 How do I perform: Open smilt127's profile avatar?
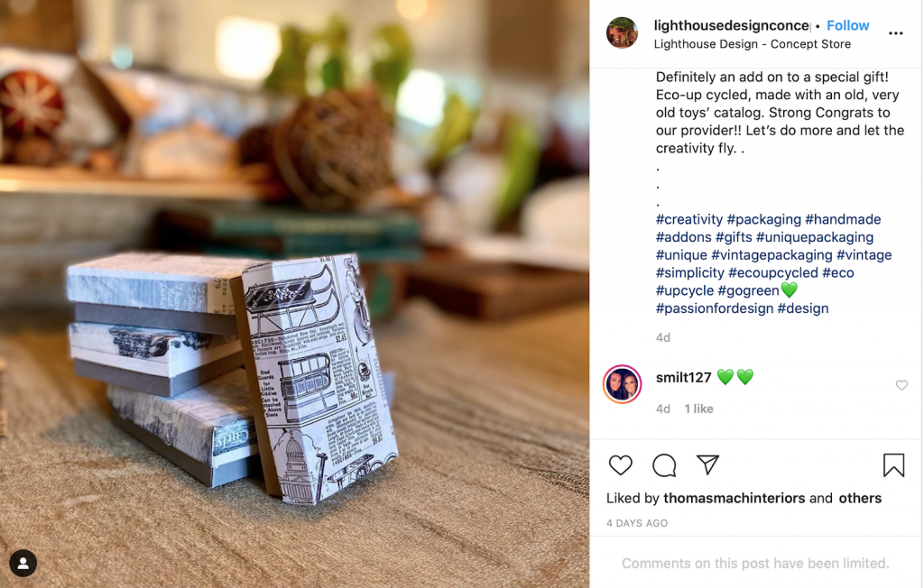(x=622, y=384)
